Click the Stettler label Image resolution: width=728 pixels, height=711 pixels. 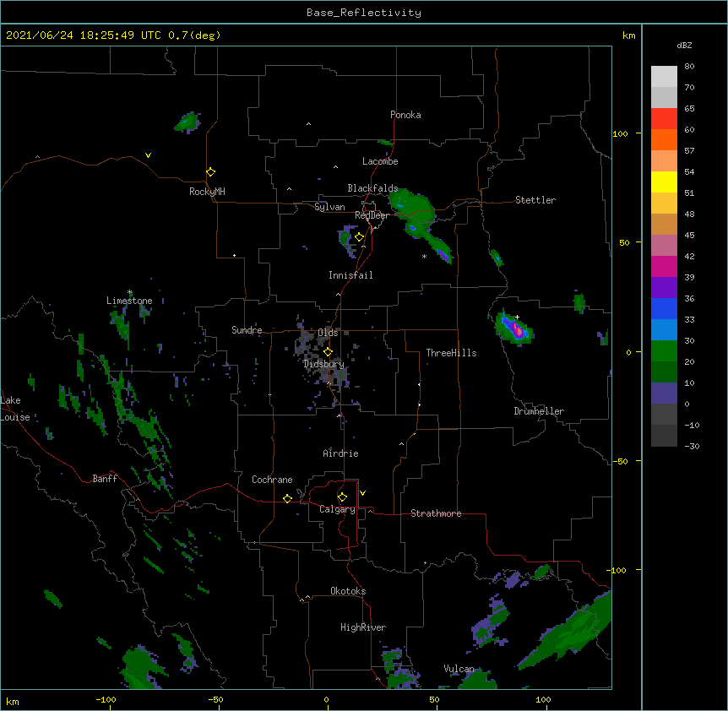(535, 200)
